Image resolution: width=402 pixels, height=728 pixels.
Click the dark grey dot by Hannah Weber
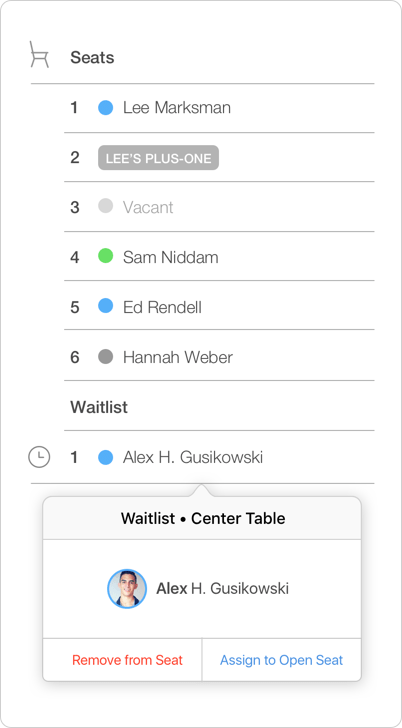(x=106, y=357)
